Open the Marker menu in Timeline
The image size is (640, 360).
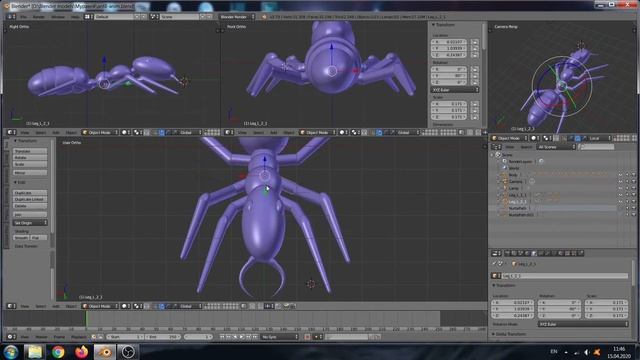pos(41,337)
